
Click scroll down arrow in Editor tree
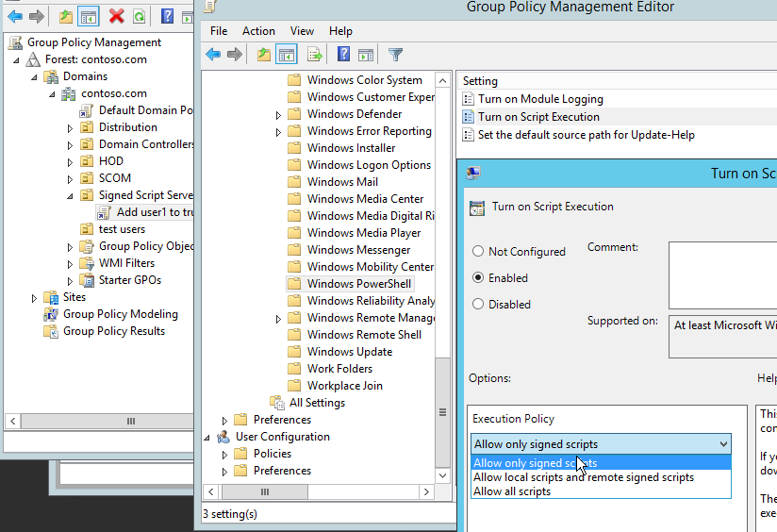point(442,475)
